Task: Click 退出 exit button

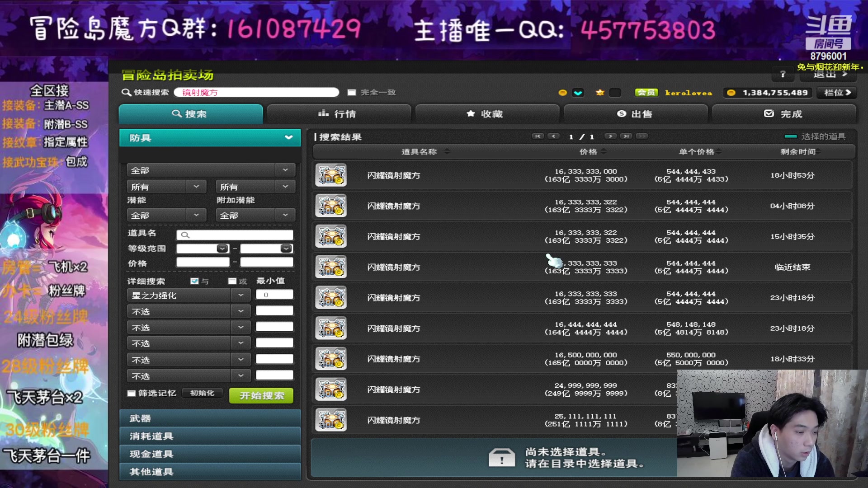Action: click(x=829, y=75)
